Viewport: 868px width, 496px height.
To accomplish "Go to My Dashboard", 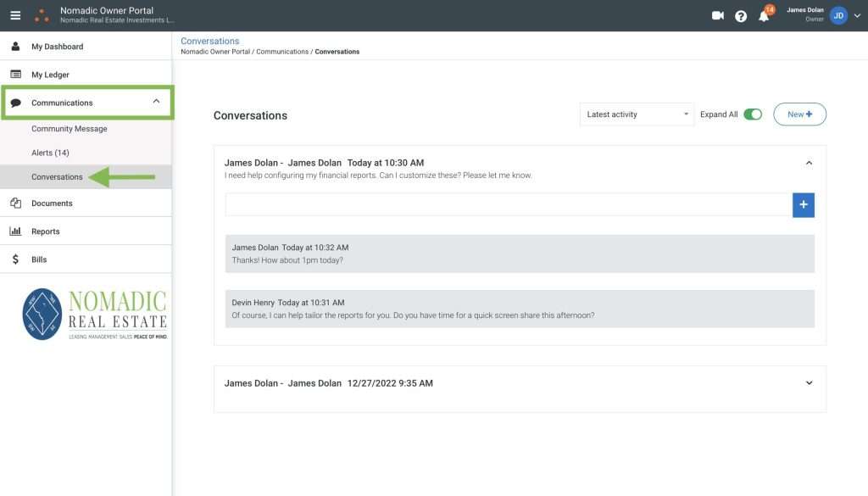I will coord(57,47).
